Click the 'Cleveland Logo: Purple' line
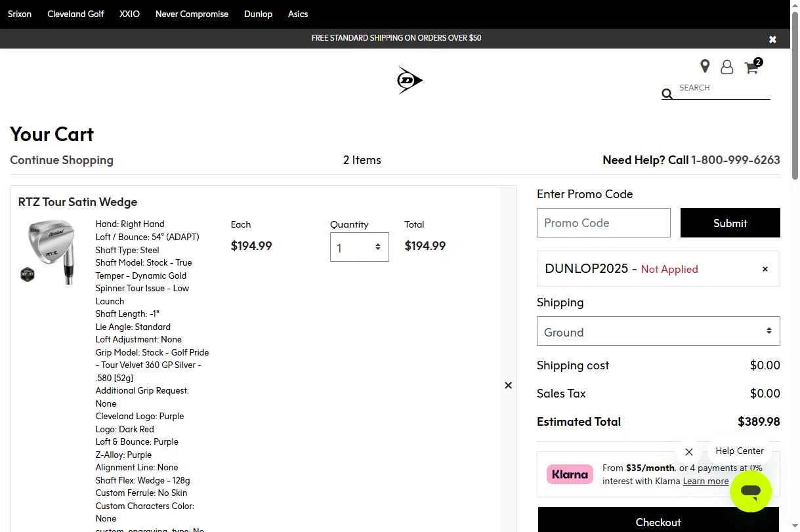800x532 pixels. point(140,416)
